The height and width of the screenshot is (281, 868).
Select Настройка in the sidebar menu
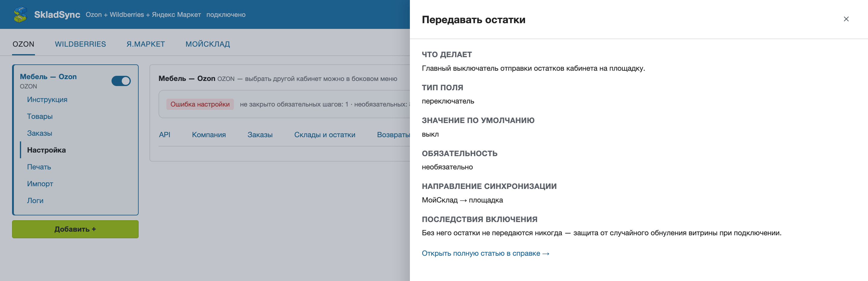pos(46,150)
